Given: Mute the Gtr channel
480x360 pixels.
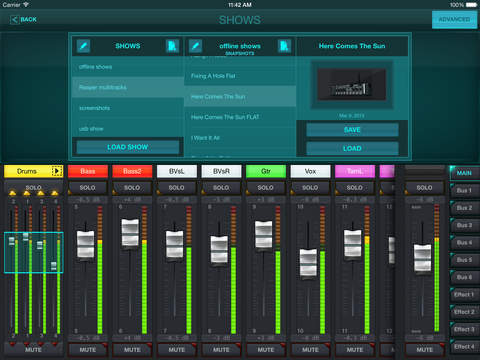Looking at the screenshot, I should click(x=266, y=350).
